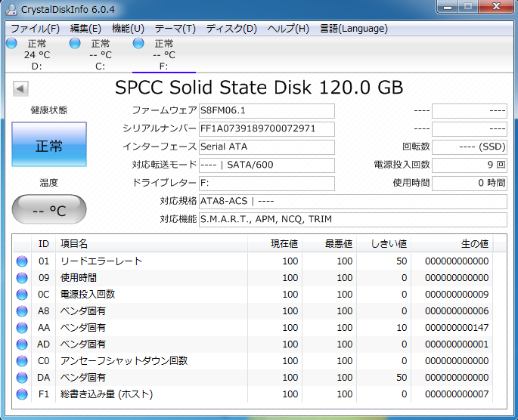The image size is (518, 420).
Task: Click status orb for Read Error Rate row
Action: pos(22,261)
